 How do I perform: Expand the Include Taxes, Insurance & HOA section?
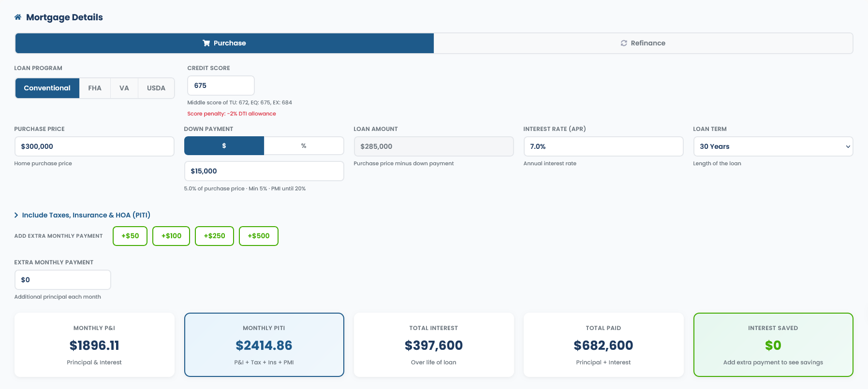tap(82, 215)
